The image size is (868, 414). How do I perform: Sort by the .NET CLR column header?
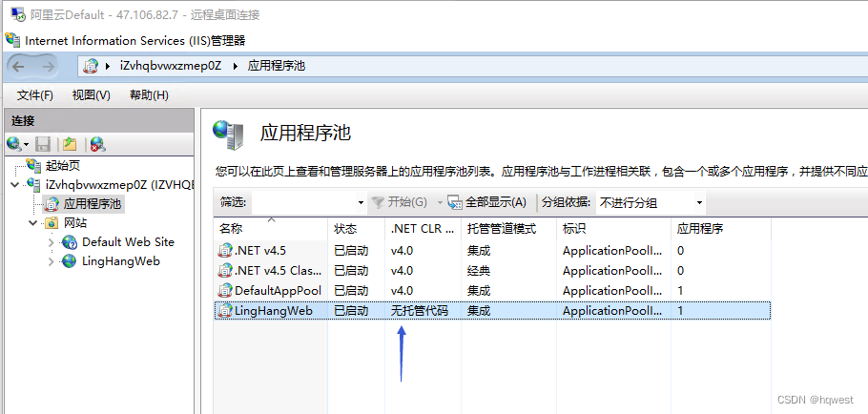pyautogui.click(x=423, y=229)
